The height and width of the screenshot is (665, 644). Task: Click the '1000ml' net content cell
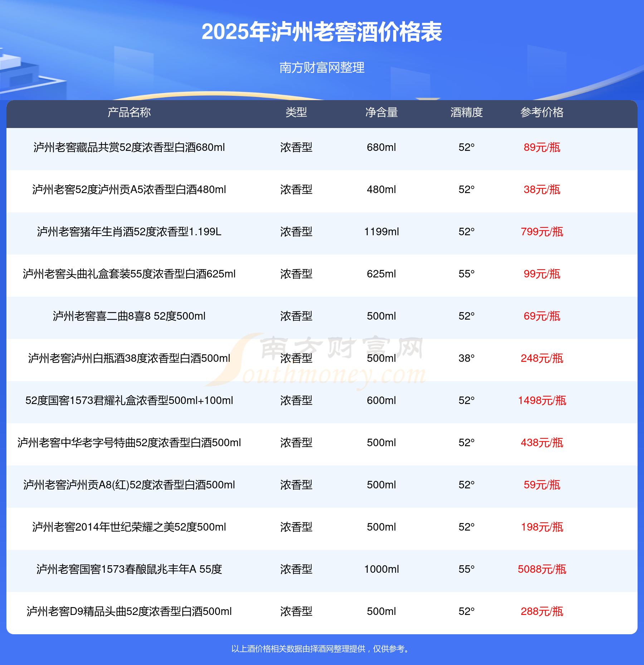click(381, 569)
